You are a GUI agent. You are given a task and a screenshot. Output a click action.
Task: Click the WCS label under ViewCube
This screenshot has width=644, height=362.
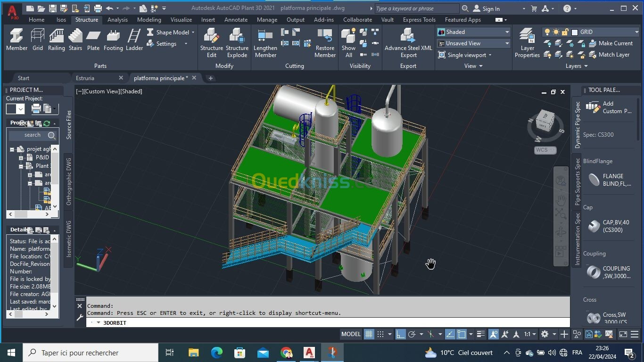point(545,150)
